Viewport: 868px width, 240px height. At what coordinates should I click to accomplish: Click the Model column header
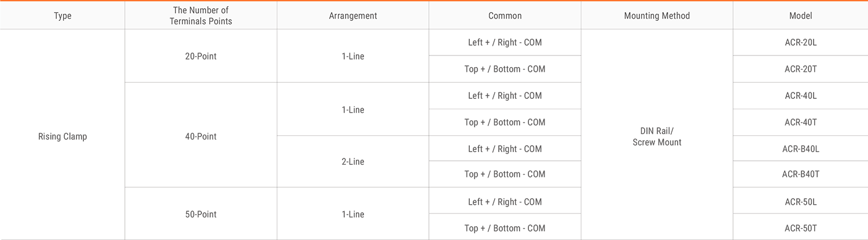[x=800, y=16]
